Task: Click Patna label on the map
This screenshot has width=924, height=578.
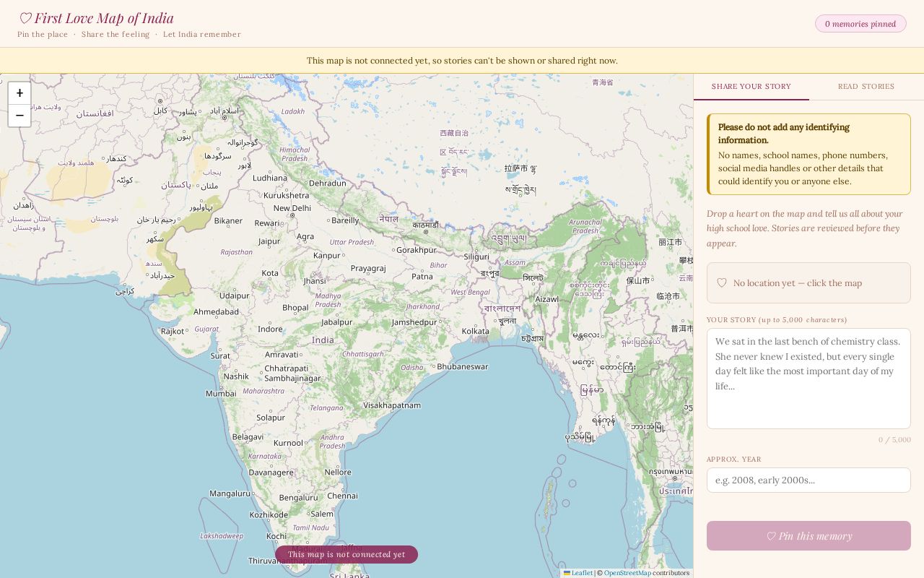Action: 422,277
